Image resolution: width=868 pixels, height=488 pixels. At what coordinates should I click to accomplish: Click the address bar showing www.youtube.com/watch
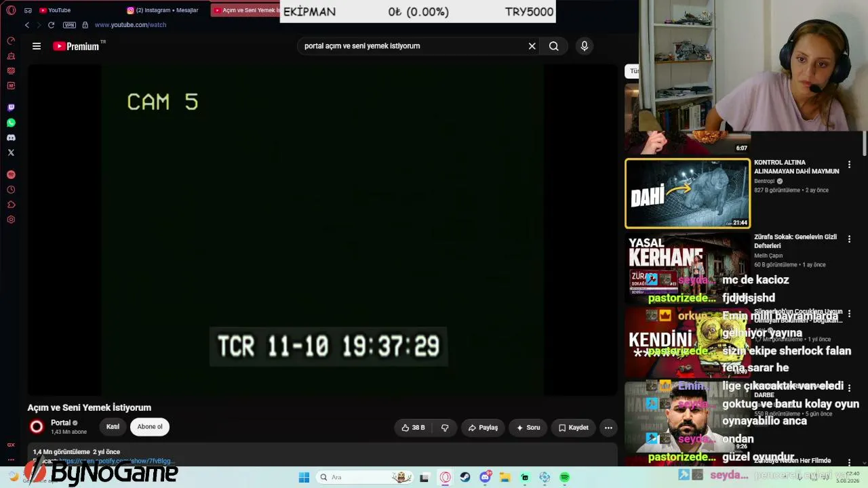click(130, 25)
